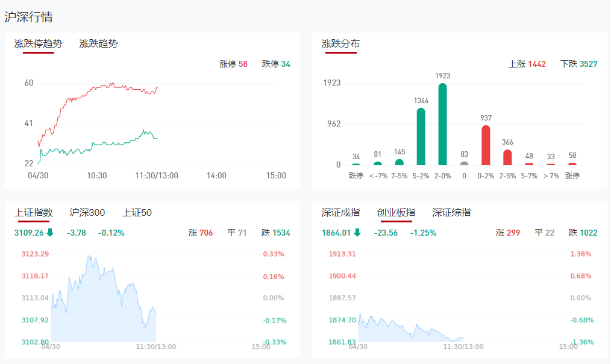
Task: Click the 上涨 1442 count label
Action: (x=527, y=64)
